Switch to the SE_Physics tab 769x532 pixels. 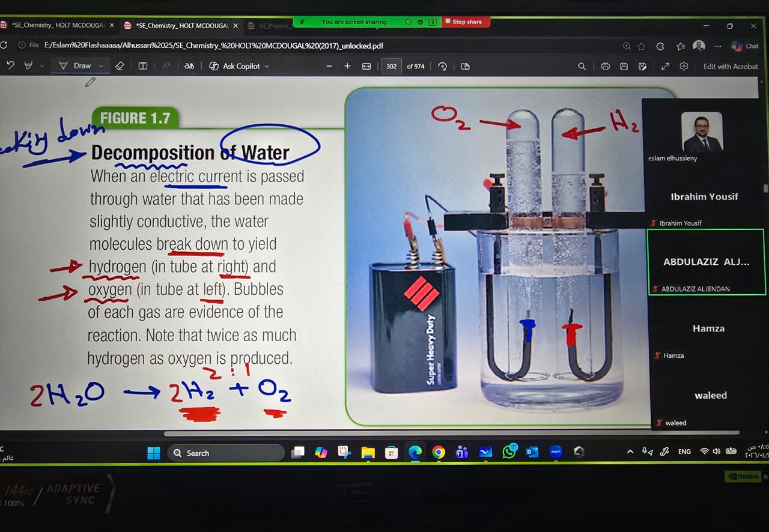click(x=273, y=26)
